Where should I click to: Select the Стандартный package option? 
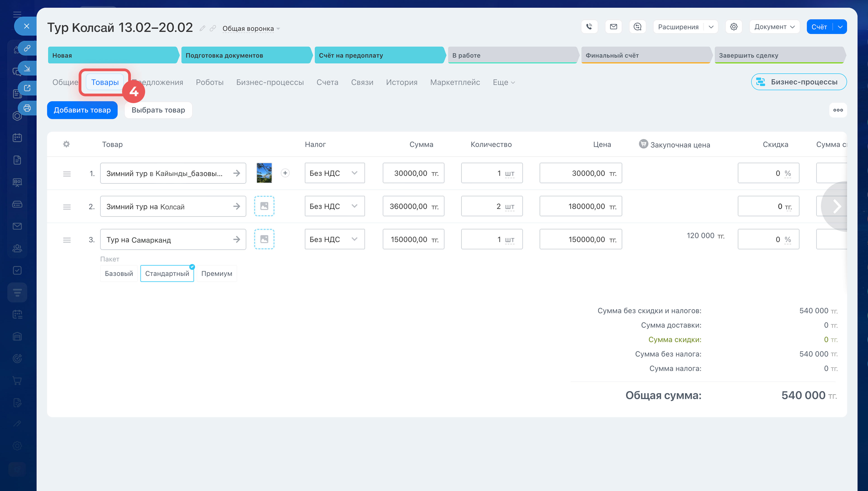pyautogui.click(x=167, y=274)
